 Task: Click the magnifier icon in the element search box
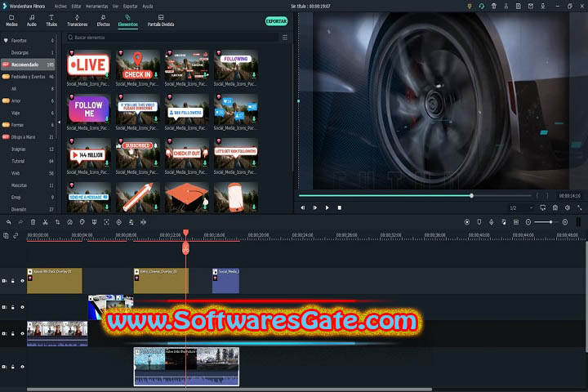click(x=70, y=37)
